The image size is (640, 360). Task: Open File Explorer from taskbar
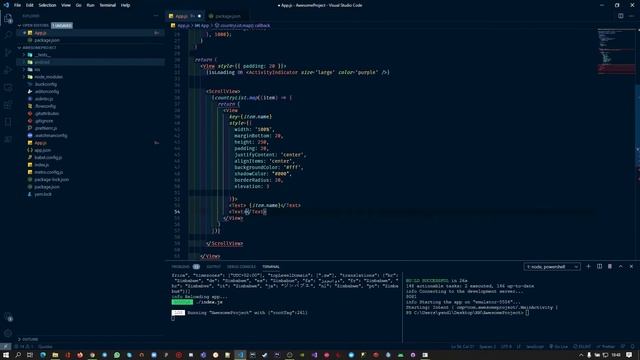pyautogui.click(x=55, y=355)
